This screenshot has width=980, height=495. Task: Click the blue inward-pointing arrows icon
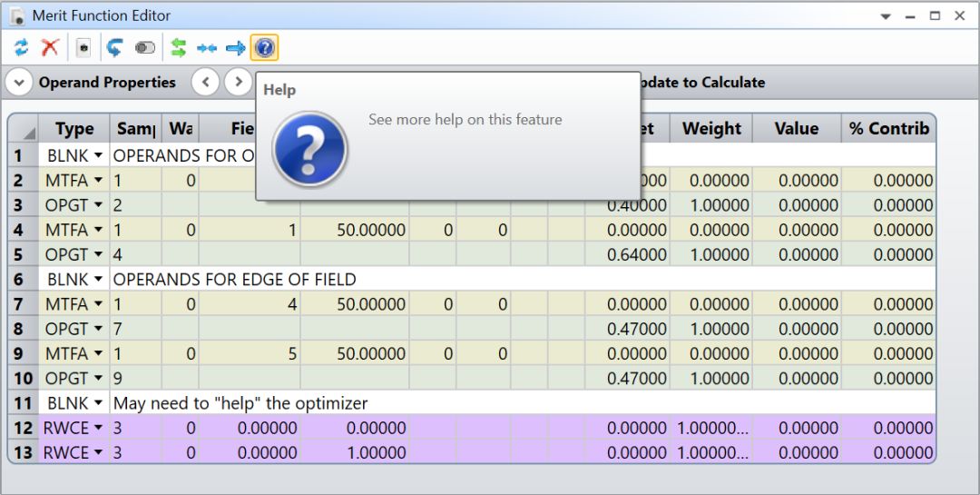(207, 47)
